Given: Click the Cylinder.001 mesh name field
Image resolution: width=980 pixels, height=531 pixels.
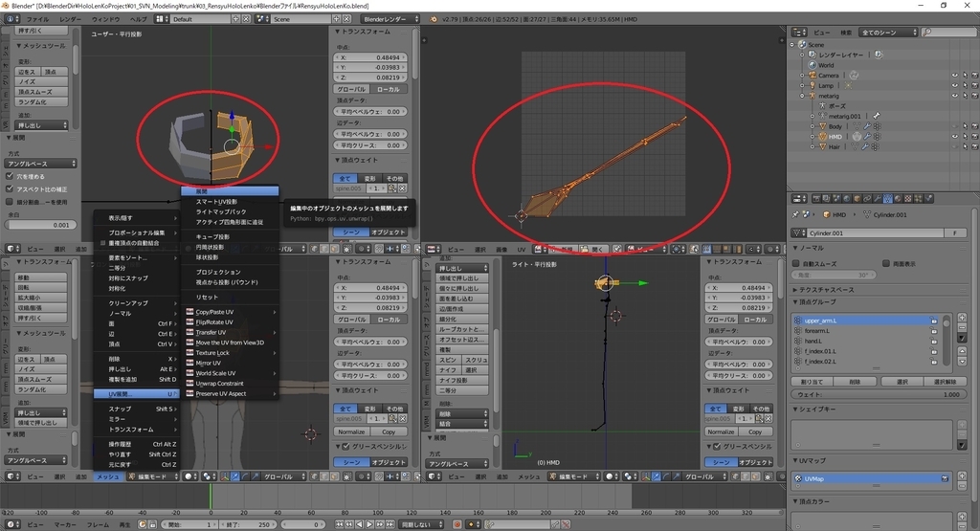Looking at the screenshot, I should [875, 233].
